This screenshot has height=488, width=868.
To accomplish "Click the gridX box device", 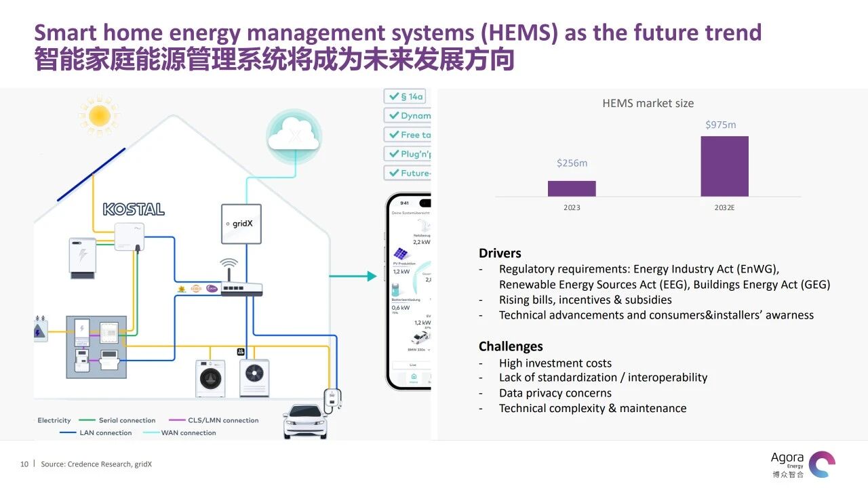I will pyautogui.click(x=241, y=224).
